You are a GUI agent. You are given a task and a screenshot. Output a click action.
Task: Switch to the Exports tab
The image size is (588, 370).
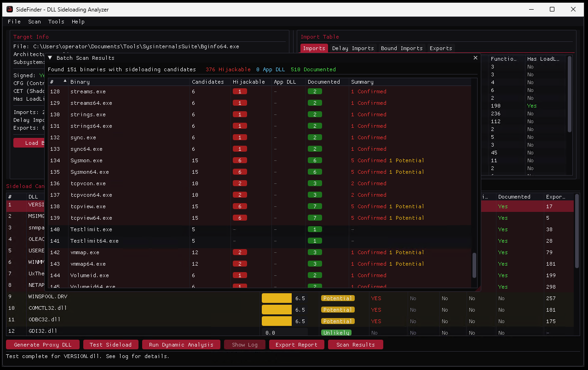(441, 48)
